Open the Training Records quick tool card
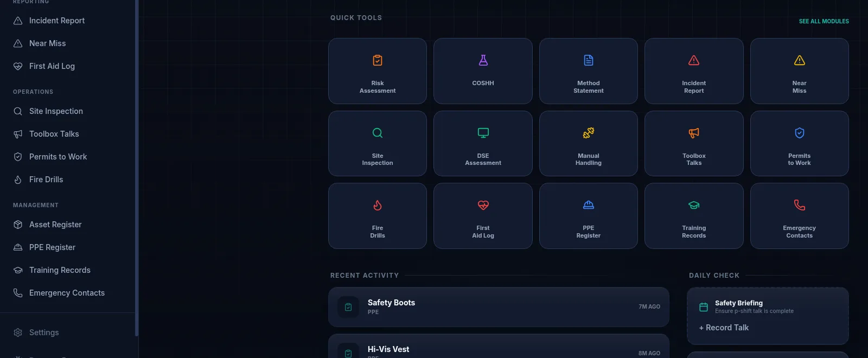Screen dimensions: 868x358 pos(694,216)
